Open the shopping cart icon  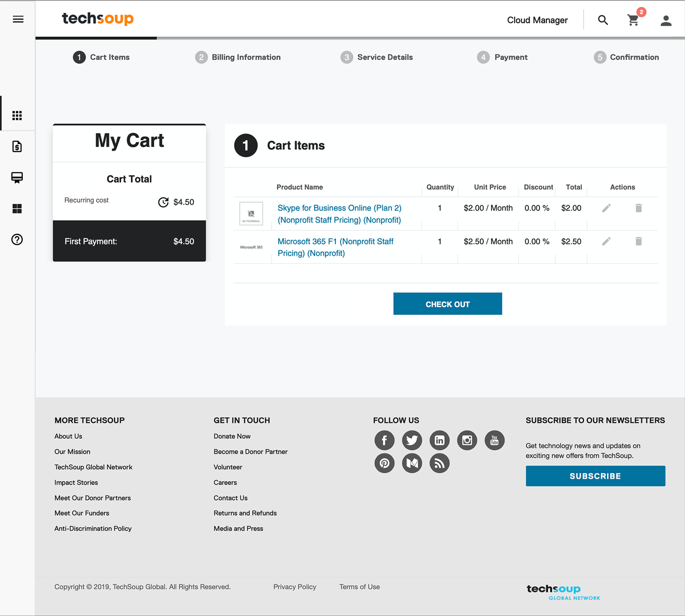(x=633, y=20)
